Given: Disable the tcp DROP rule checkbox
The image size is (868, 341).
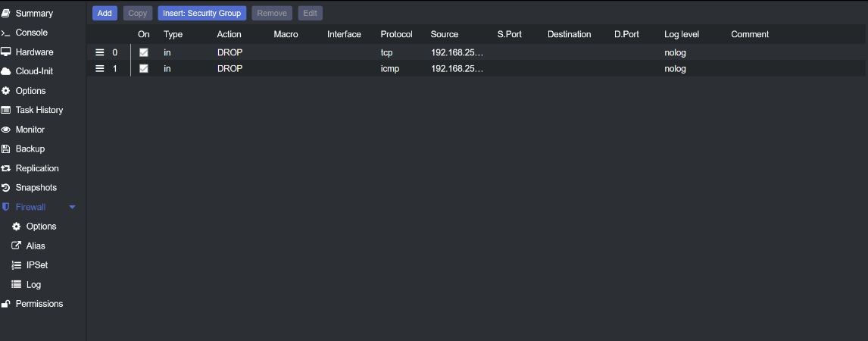Looking at the screenshot, I should pyautogui.click(x=144, y=53).
